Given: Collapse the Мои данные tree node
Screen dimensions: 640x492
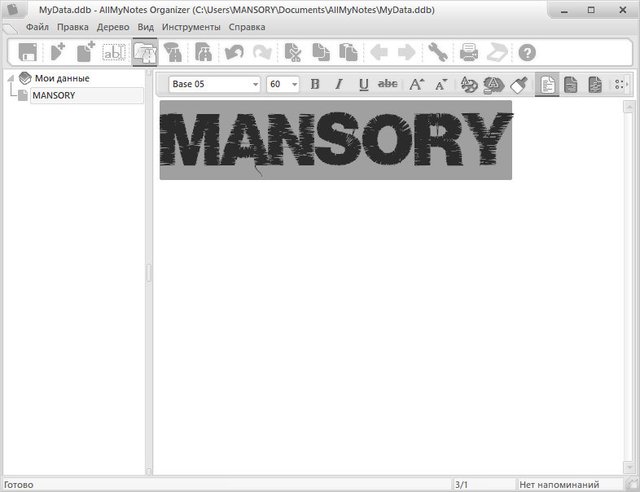Looking at the screenshot, I should 10,78.
